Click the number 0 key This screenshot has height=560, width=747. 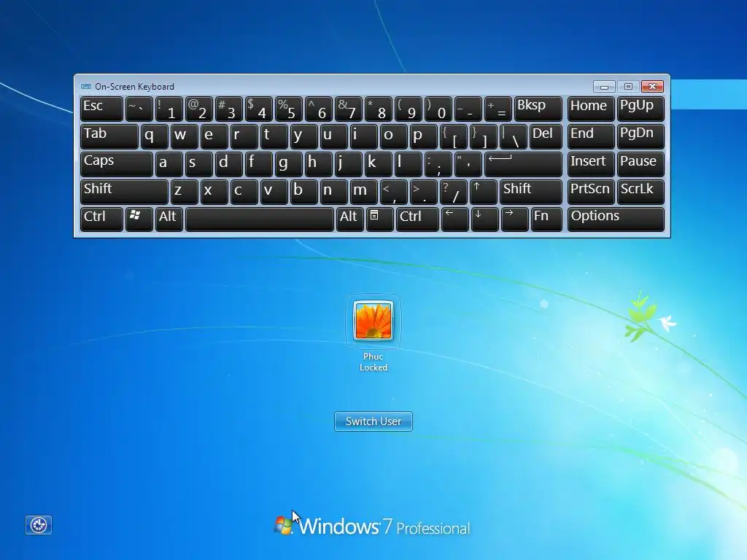coord(438,109)
